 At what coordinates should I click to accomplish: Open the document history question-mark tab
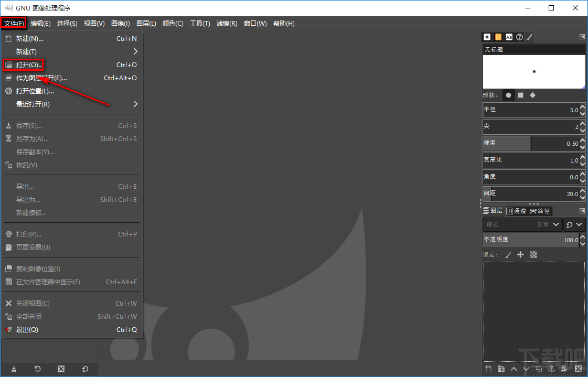[519, 37]
